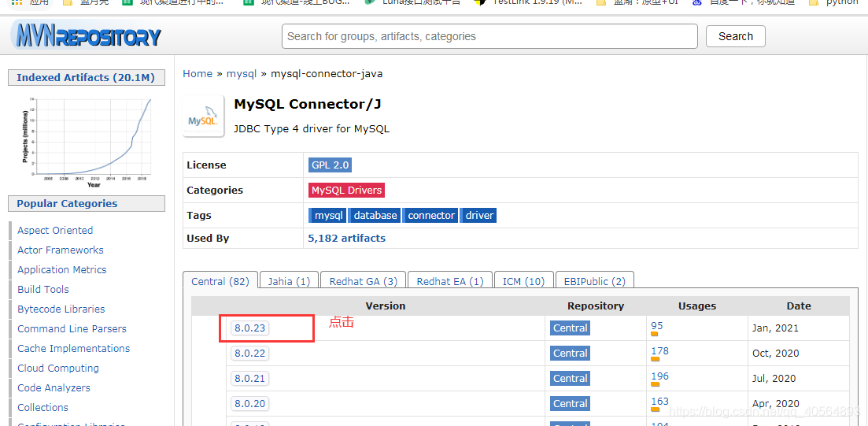
Task: Click the MVNRepository logo
Action: (x=87, y=35)
